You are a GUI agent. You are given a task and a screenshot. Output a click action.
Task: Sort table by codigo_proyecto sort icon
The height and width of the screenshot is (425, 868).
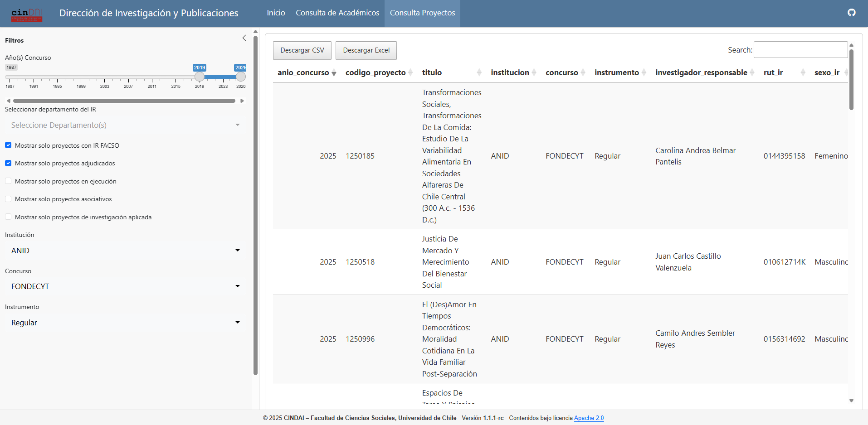410,72
